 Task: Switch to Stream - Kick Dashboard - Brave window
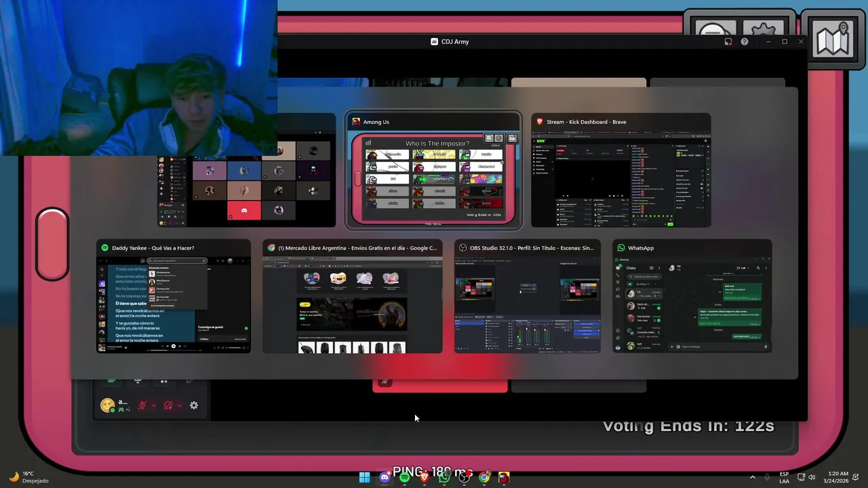[x=620, y=170]
